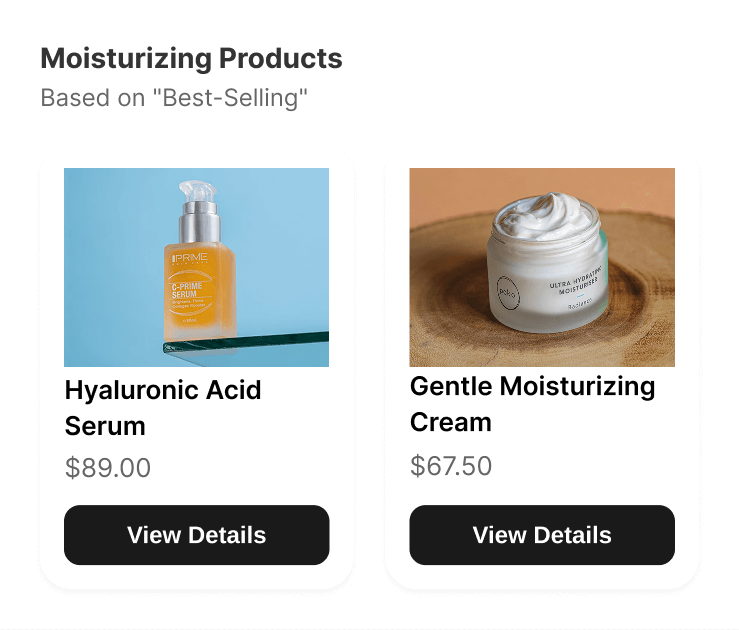This screenshot has width=739, height=630.
Task: Click the $67.50 price
Action: click(x=451, y=466)
